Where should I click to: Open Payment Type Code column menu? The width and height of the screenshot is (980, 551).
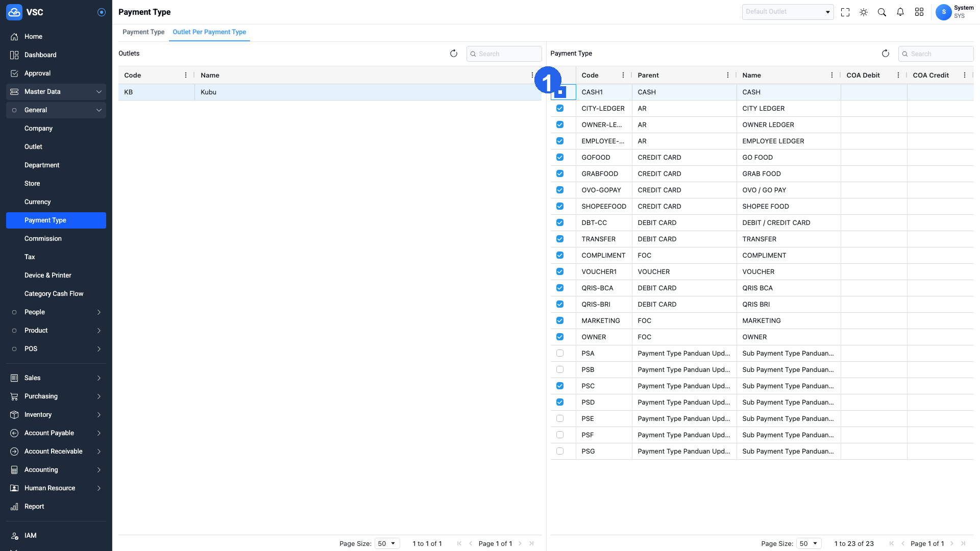point(623,75)
